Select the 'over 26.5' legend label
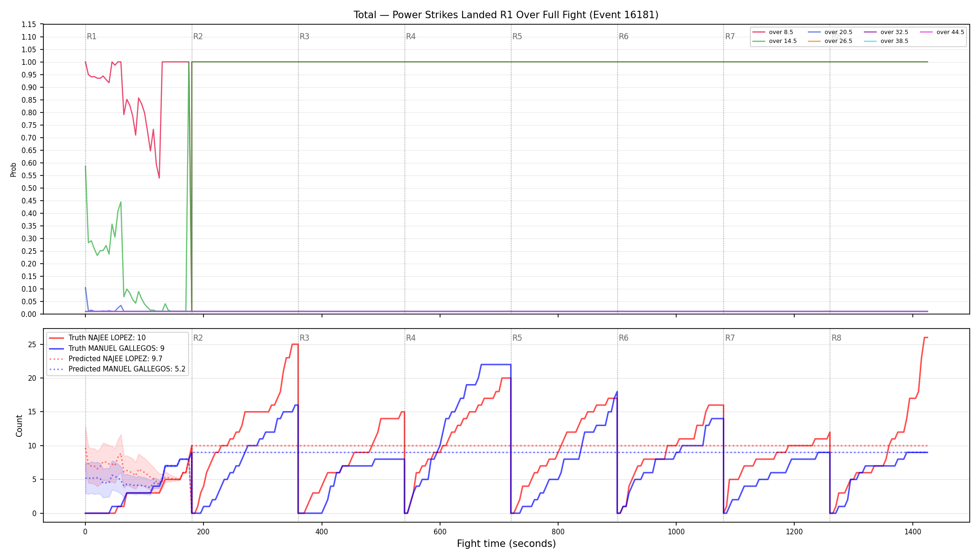 (838, 41)
